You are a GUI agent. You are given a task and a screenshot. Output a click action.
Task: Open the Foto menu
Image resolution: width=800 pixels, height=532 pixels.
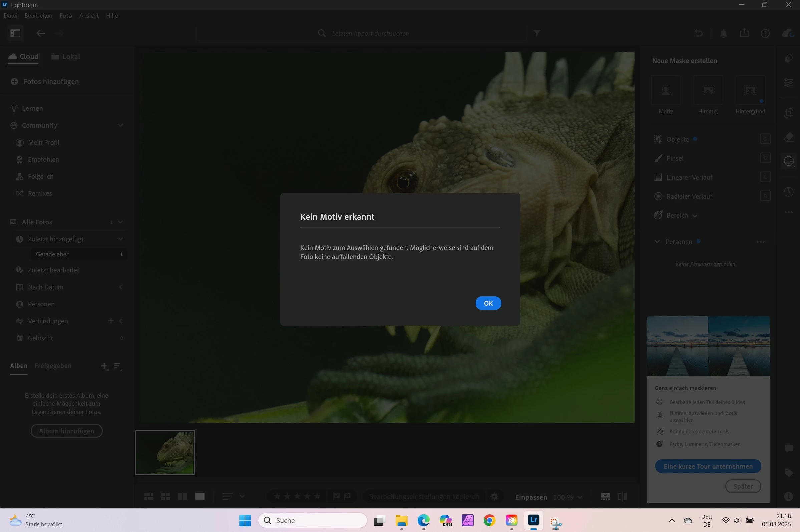[x=65, y=16]
